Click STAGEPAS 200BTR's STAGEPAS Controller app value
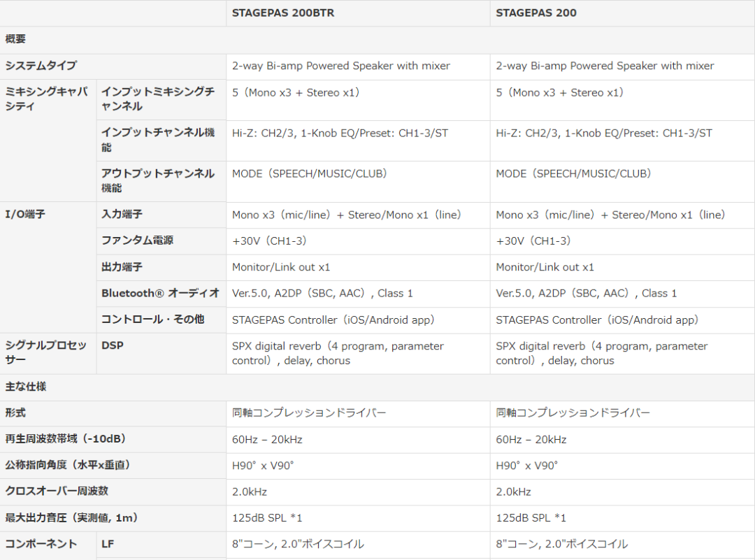Image resolution: width=755 pixels, height=560 pixels. (x=333, y=320)
